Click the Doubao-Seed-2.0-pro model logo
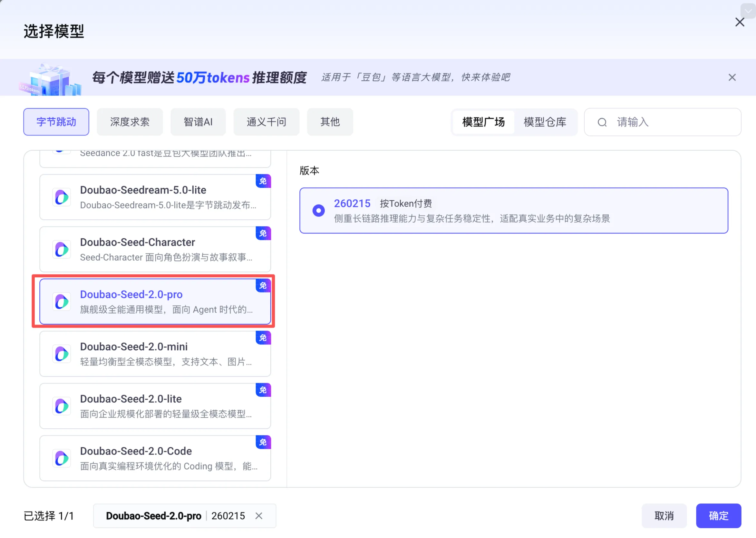Image resolution: width=756 pixels, height=538 pixels. coord(62,302)
